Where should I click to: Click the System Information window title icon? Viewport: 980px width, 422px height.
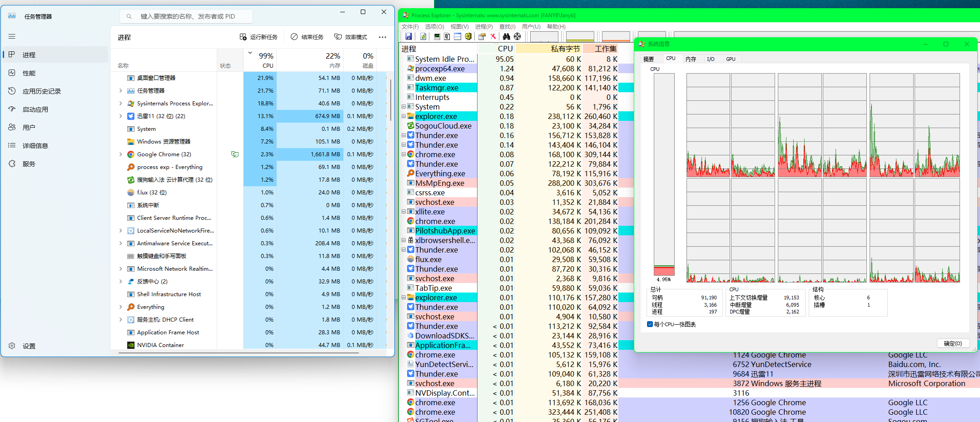tap(642, 44)
